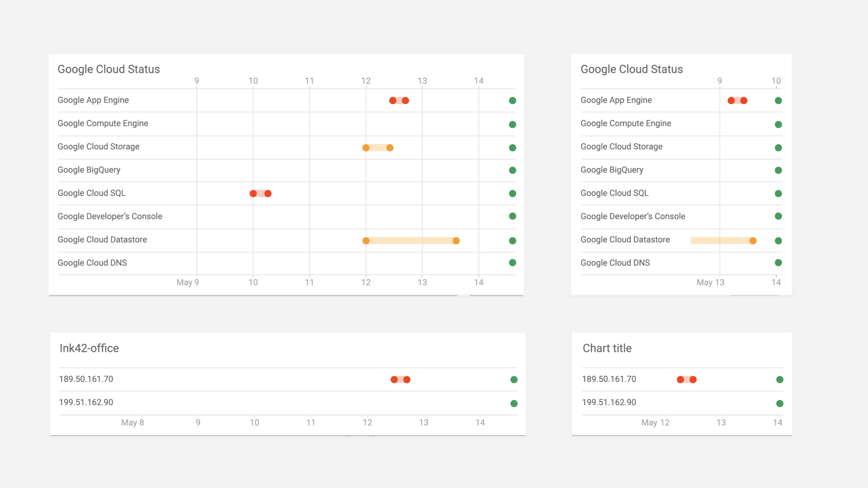Click the red incident bar for 189.50.161.70 in the Chart title panel
Viewport: 868px width, 488px height.
[687, 380]
